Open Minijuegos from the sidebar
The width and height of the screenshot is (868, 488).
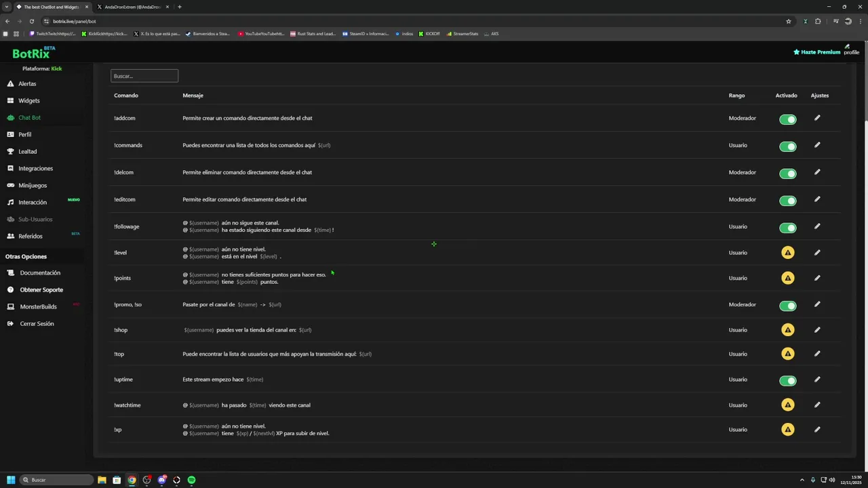tap(33, 185)
